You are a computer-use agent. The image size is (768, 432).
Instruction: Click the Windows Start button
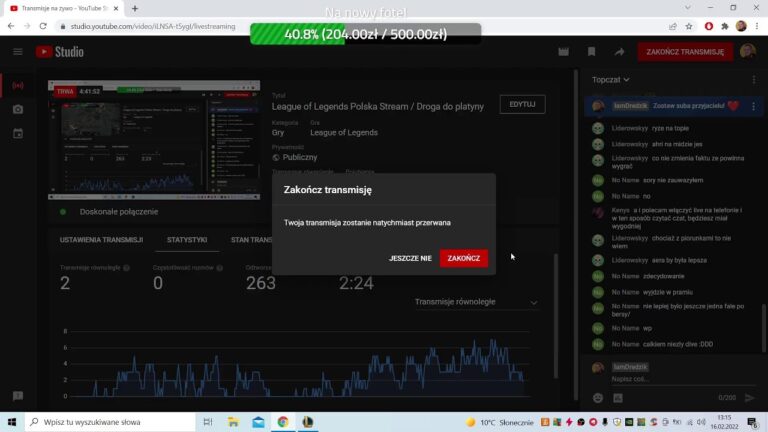tap(12, 422)
